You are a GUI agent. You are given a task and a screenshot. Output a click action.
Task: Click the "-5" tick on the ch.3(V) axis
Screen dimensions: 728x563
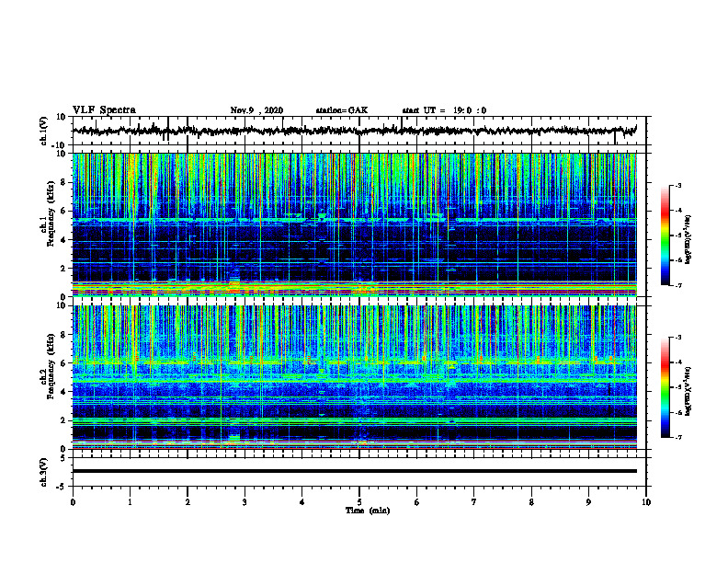[x=63, y=487]
